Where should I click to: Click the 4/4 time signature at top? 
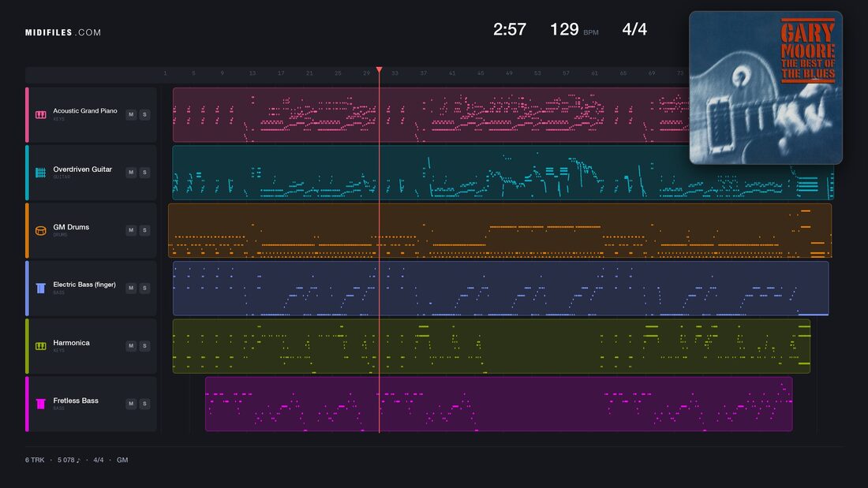click(x=634, y=29)
